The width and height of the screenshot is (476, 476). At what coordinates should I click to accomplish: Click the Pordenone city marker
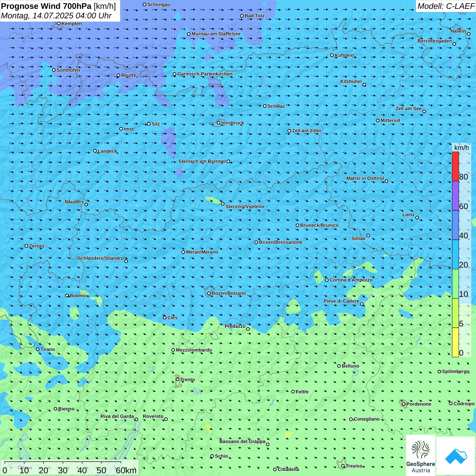[404, 404]
